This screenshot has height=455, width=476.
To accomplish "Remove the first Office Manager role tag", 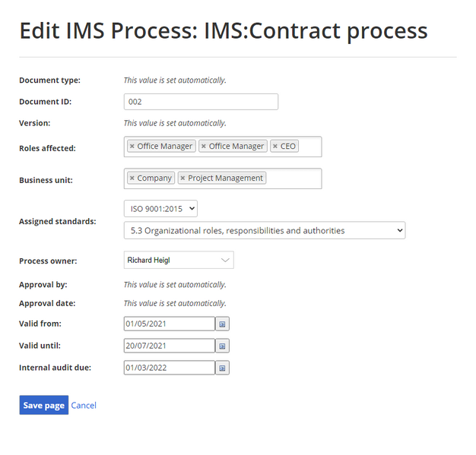I will [132, 146].
